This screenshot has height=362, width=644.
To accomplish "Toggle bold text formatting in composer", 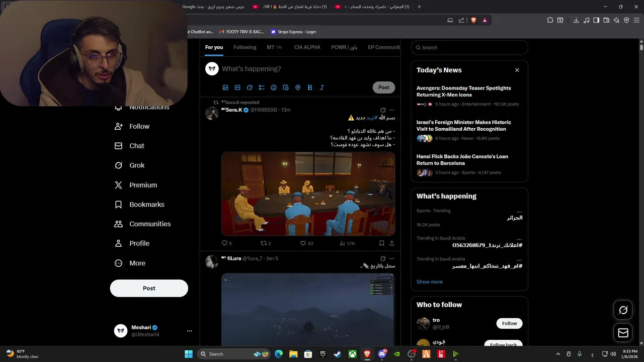I will [310, 87].
